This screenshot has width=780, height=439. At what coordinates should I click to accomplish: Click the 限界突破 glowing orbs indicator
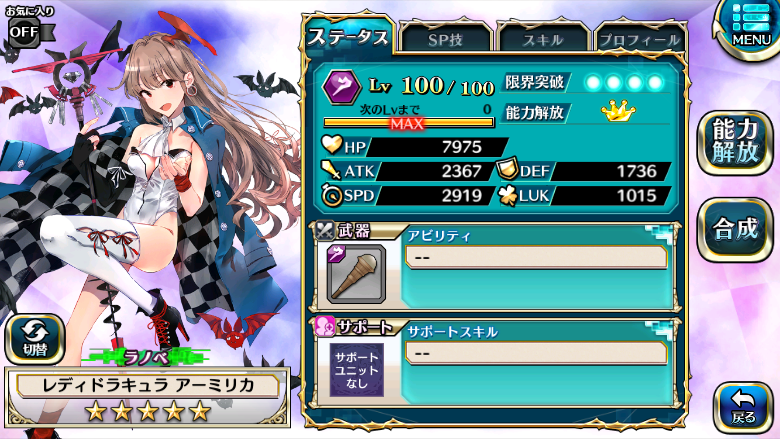click(x=624, y=82)
